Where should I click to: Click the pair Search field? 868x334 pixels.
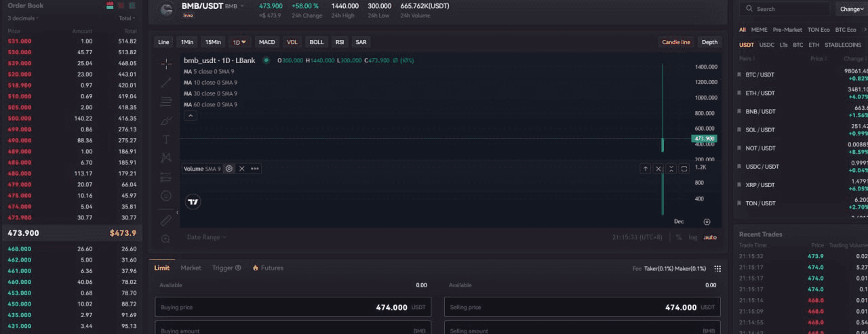click(x=785, y=9)
